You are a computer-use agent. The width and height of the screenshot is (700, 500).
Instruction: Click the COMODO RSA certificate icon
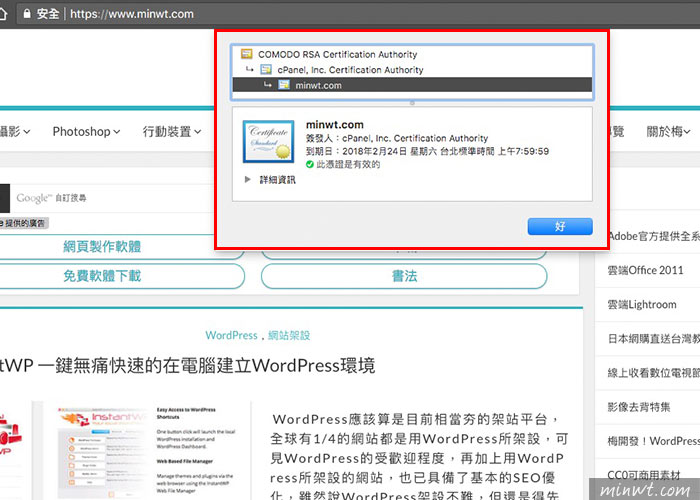coord(246,54)
